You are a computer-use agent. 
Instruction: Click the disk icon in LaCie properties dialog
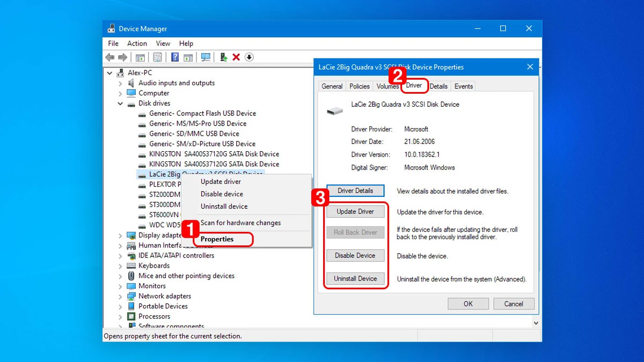[335, 110]
